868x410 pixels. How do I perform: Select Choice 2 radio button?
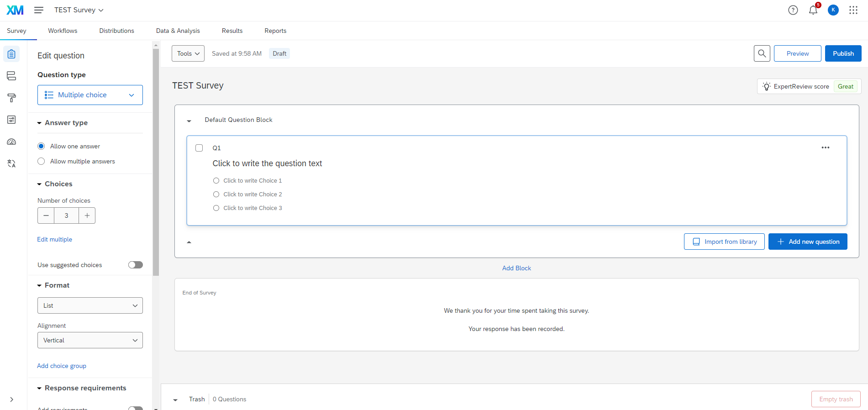[216, 194]
